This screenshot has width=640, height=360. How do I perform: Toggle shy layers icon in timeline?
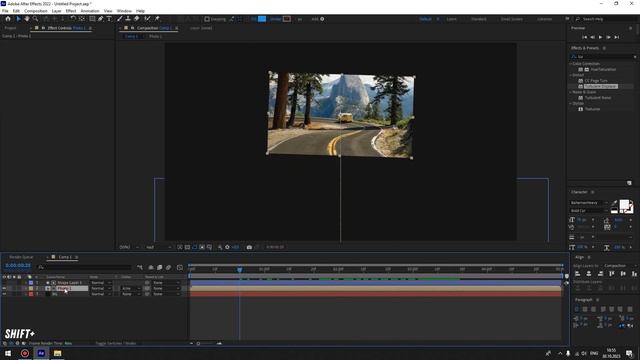(x=151, y=267)
